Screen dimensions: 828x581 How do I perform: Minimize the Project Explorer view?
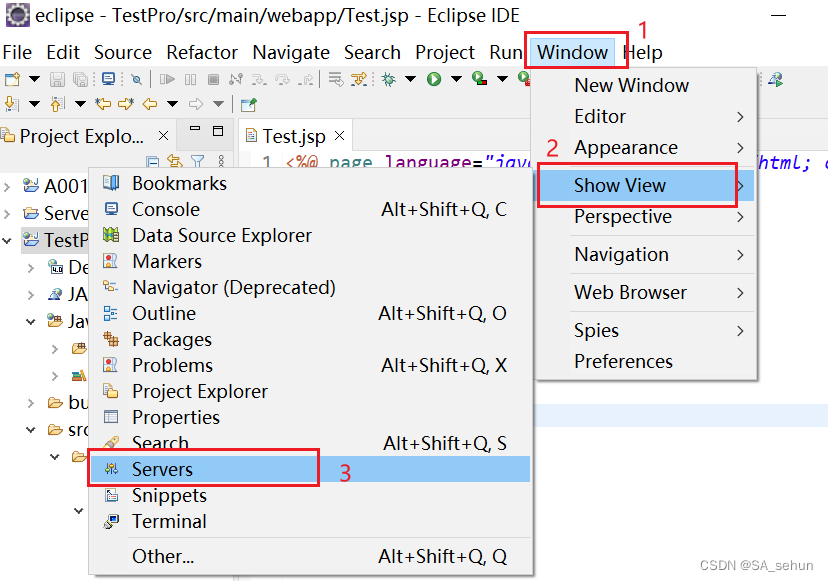(193, 132)
